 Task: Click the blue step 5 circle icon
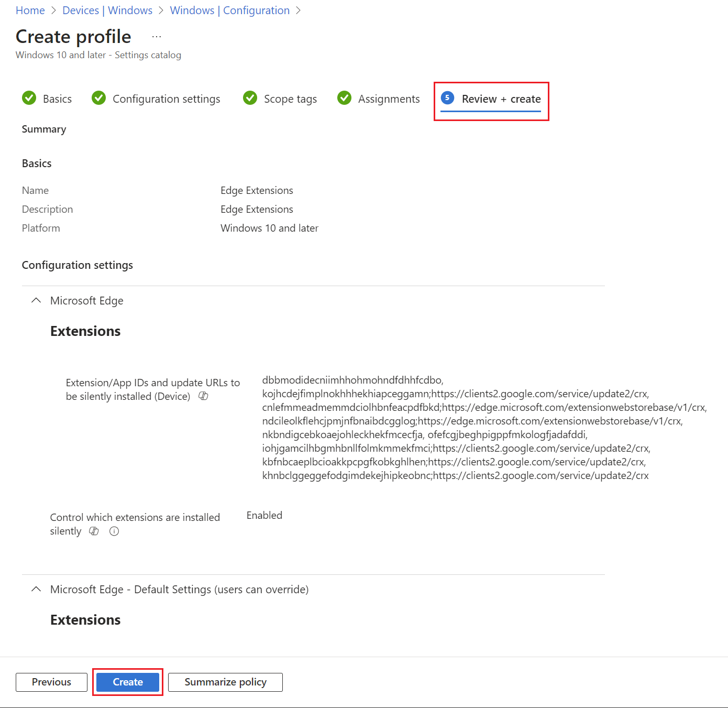pyautogui.click(x=447, y=98)
